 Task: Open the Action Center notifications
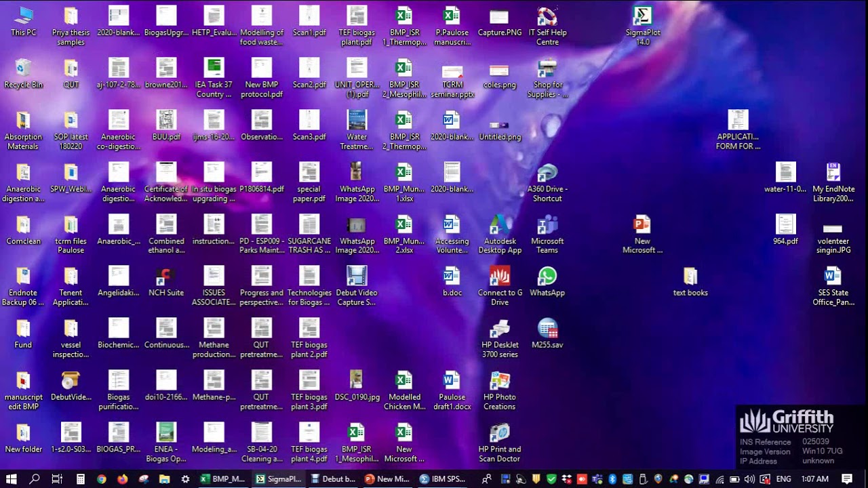click(847, 479)
